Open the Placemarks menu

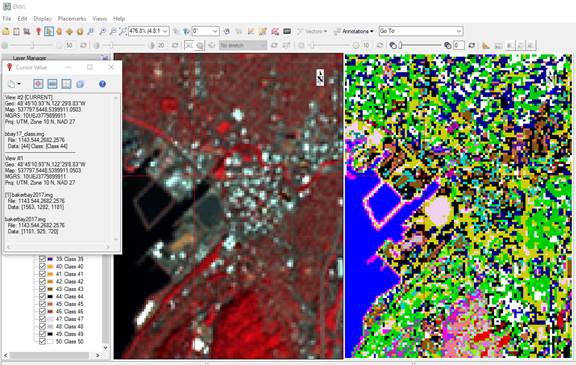click(72, 18)
